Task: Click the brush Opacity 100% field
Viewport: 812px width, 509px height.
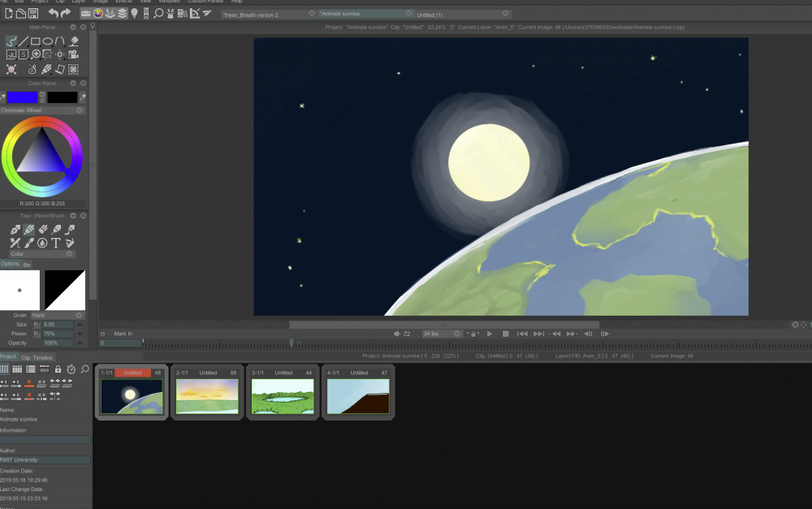Action: [58, 343]
